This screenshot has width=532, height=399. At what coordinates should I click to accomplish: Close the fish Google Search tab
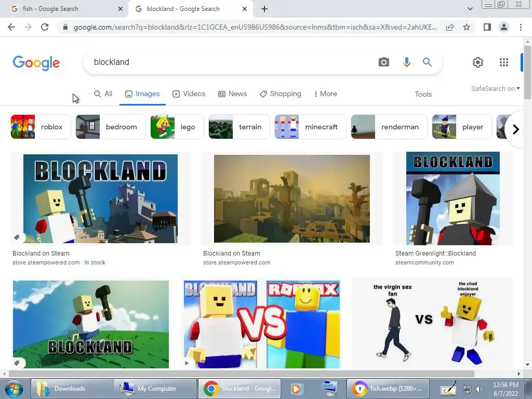click(x=121, y=9)
